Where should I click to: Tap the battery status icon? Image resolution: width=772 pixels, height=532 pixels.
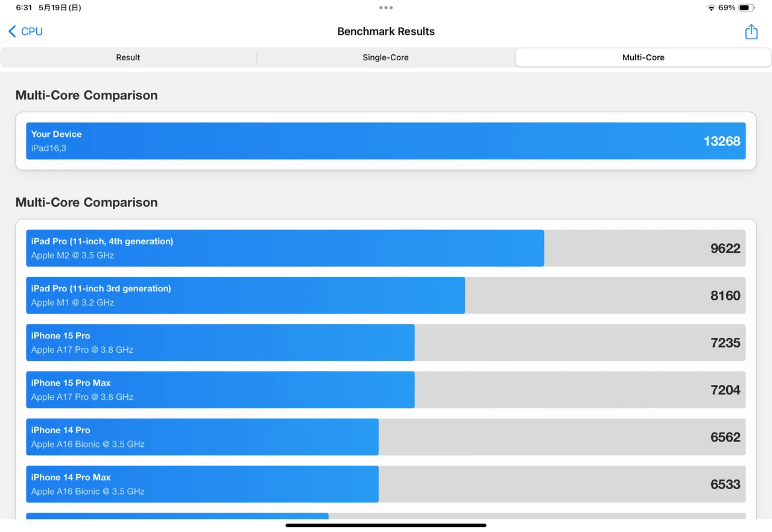(747, 8)
